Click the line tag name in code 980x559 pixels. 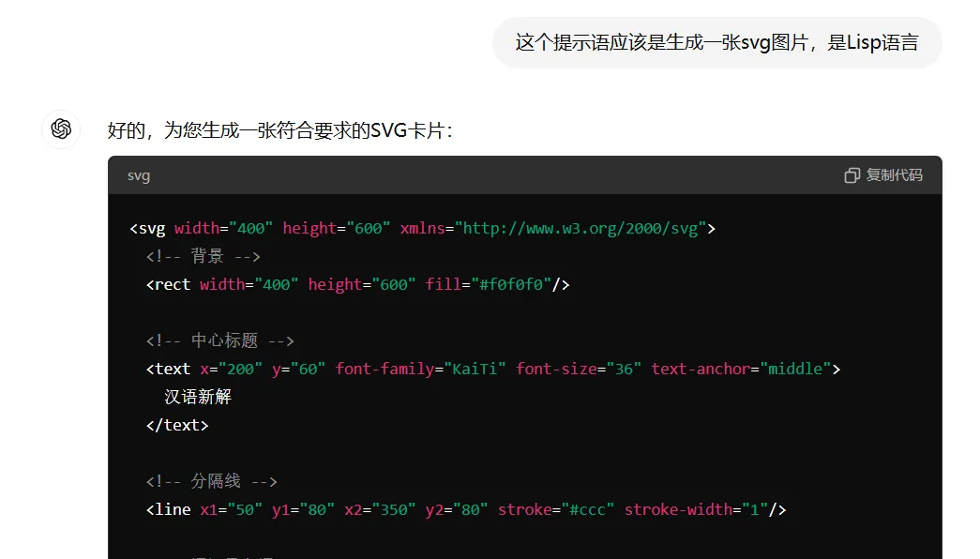click(x=173, y=509)
